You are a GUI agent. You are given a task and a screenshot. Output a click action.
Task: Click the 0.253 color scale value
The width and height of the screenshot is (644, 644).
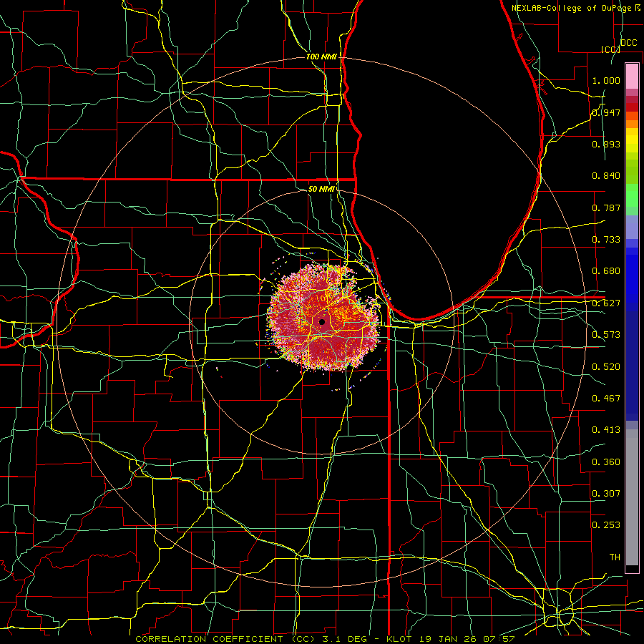click(x=606, y=525)
